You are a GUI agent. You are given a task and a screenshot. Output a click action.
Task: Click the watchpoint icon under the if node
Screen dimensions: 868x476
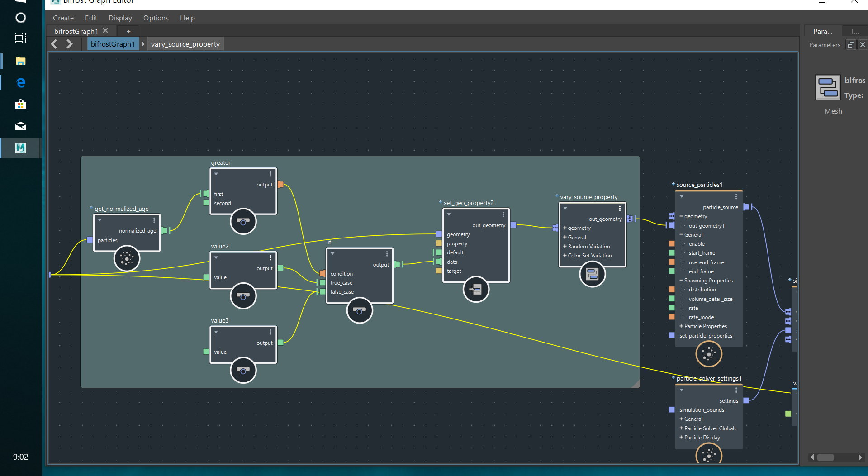[359, 310]
